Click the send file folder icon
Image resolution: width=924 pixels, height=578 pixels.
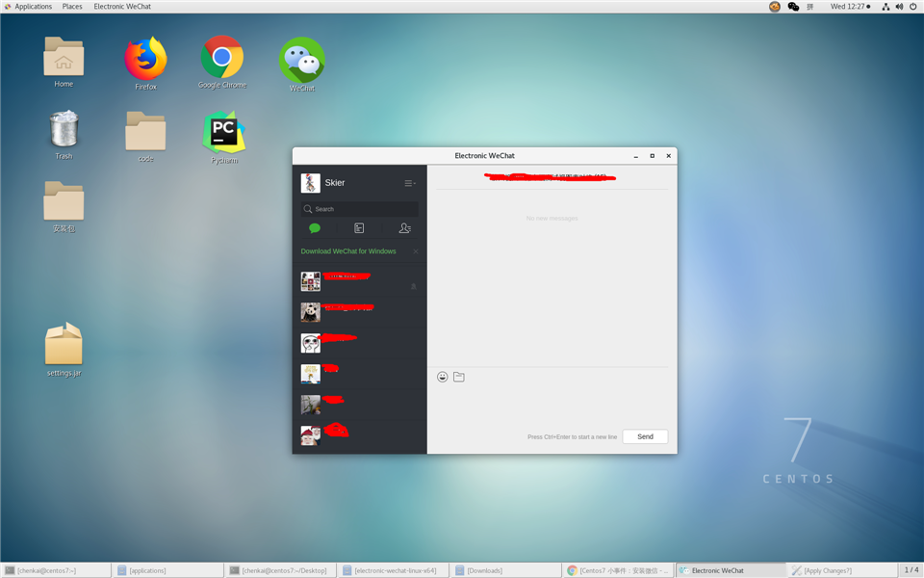coord(459,377)
